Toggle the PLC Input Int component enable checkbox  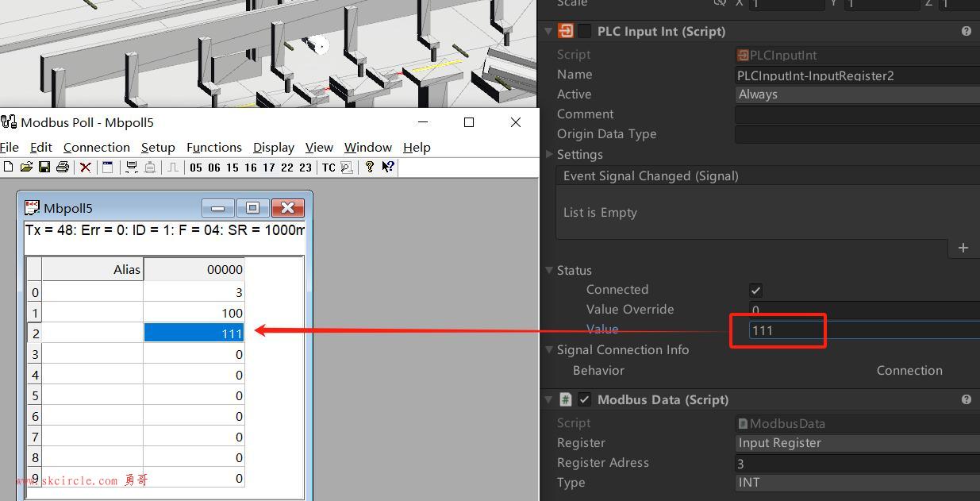(x=585, y=31)
